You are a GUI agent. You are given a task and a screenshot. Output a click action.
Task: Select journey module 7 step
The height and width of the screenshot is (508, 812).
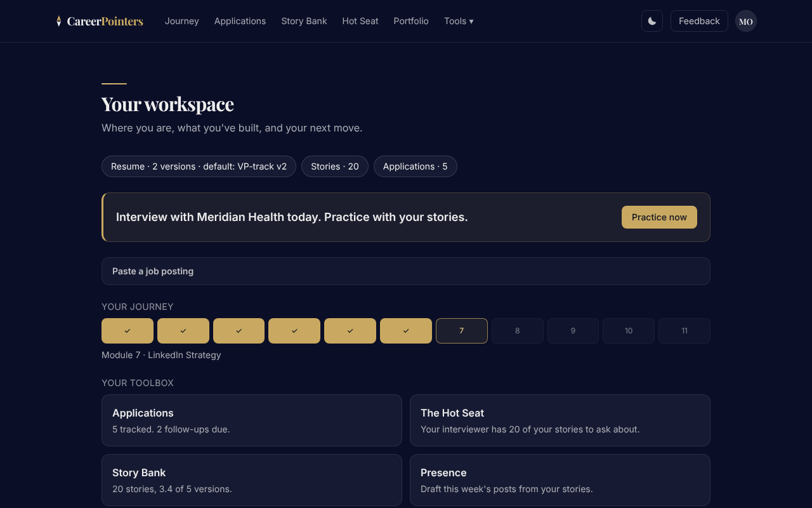(462, 331)
